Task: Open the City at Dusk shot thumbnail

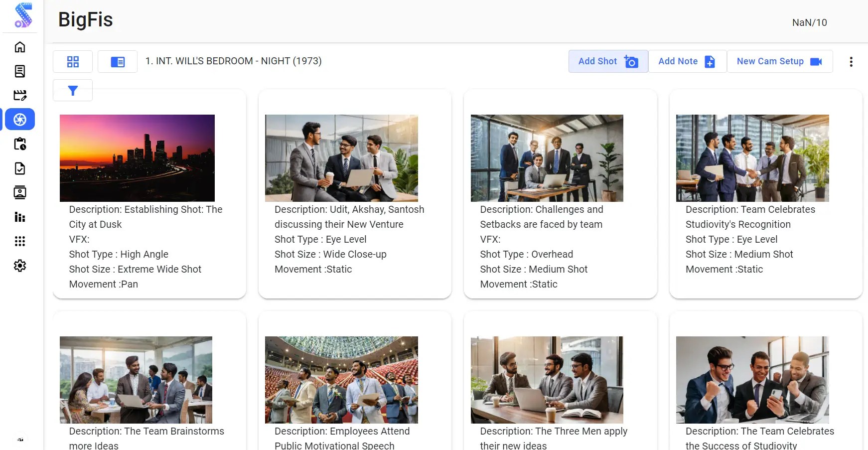Action: point(137,158)
